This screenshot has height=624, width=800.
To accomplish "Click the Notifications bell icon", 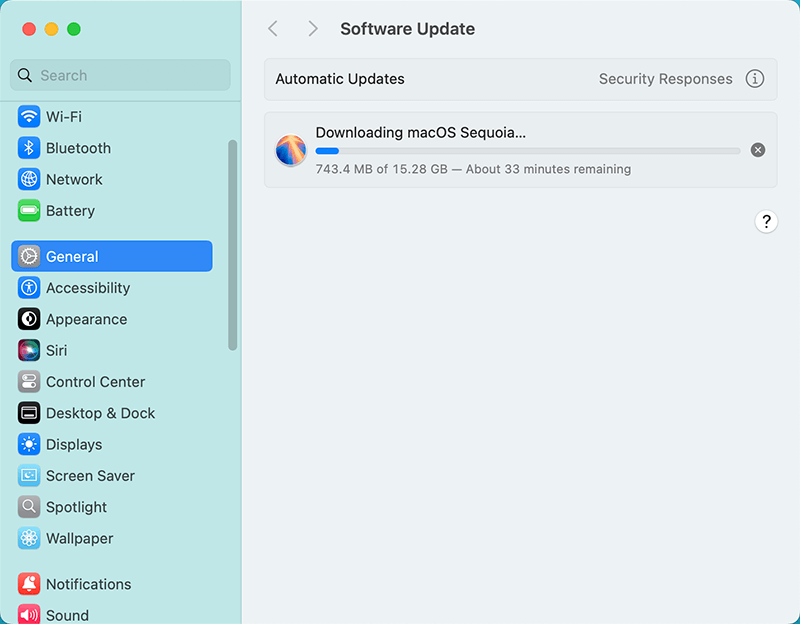I will click(x=28, y=584).
